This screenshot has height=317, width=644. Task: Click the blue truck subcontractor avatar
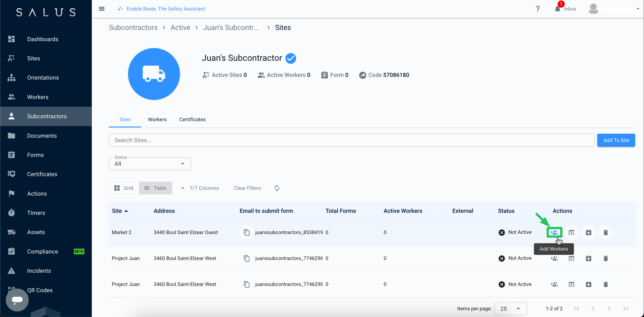(154, 74)
